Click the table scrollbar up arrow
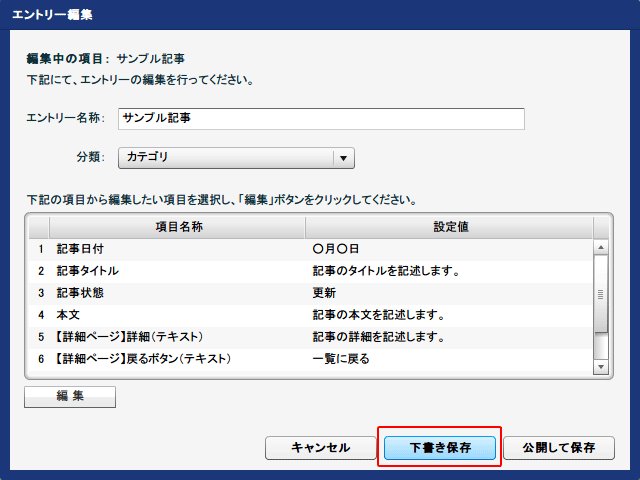Viewport: 640px width, 480px height. click(x=601, y=246)
